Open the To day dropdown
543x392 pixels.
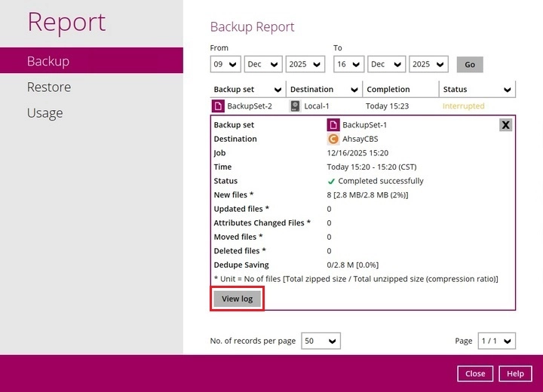coord(349,65)
